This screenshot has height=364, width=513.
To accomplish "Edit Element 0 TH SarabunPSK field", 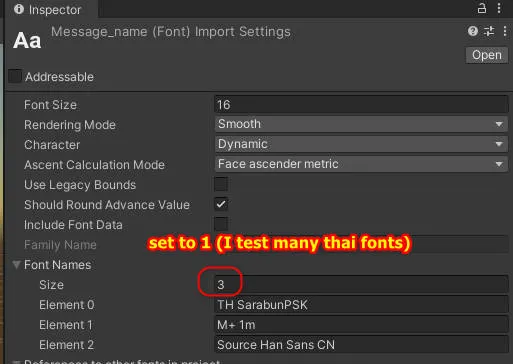I will coord(361,305).
